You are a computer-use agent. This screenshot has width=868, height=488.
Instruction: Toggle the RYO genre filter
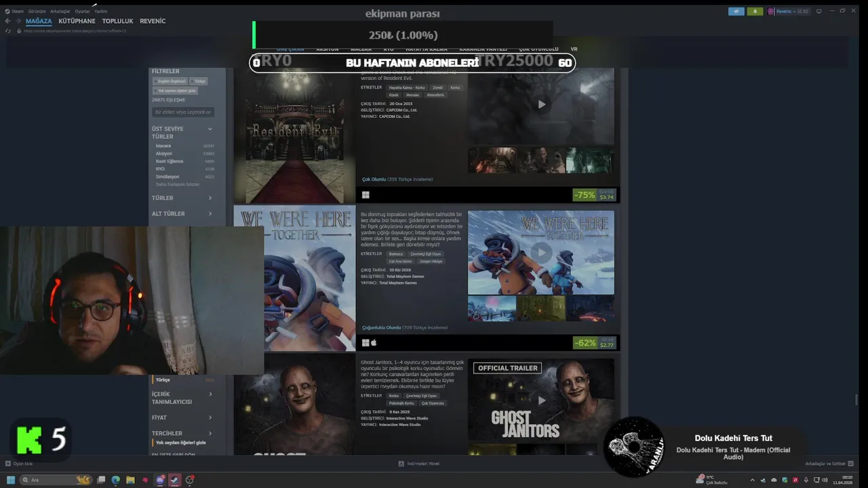tap(184, 169)
